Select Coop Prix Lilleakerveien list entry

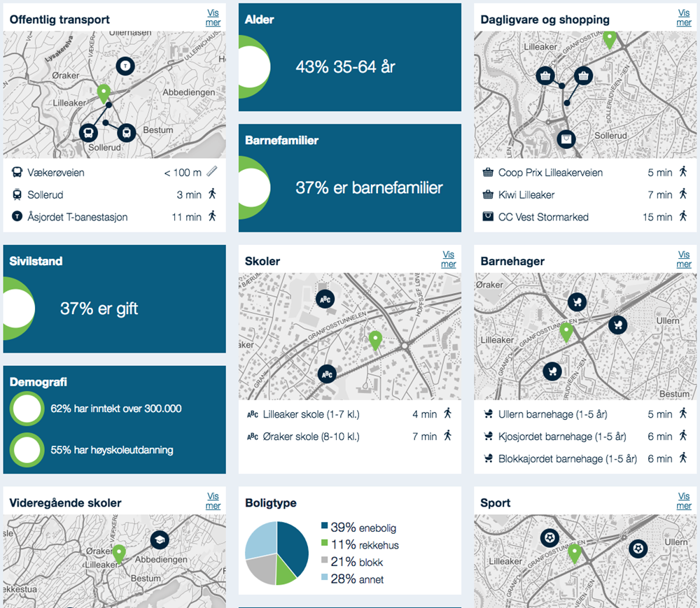click(x=550, y=173)
